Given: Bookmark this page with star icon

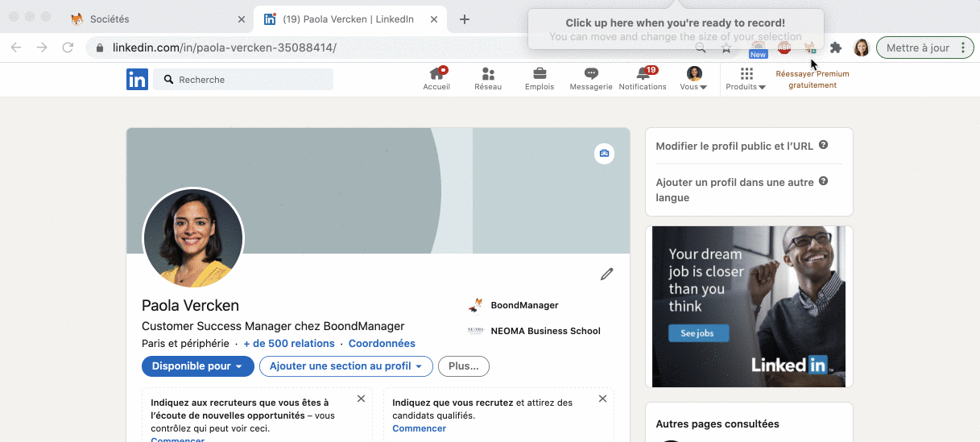Looking at the screenshot, I should coord(726,48).
